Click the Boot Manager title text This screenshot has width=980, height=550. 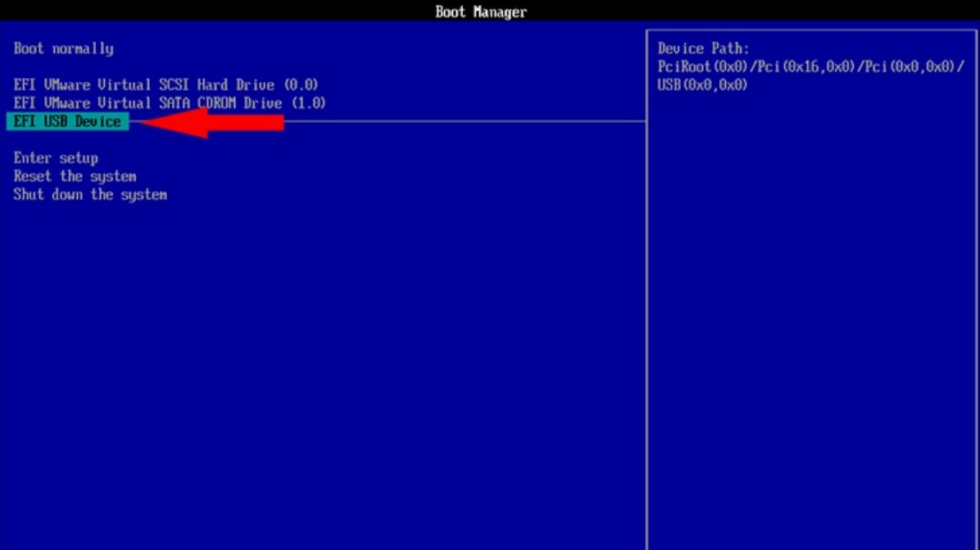pyautogui.click(x=481, y=11)
